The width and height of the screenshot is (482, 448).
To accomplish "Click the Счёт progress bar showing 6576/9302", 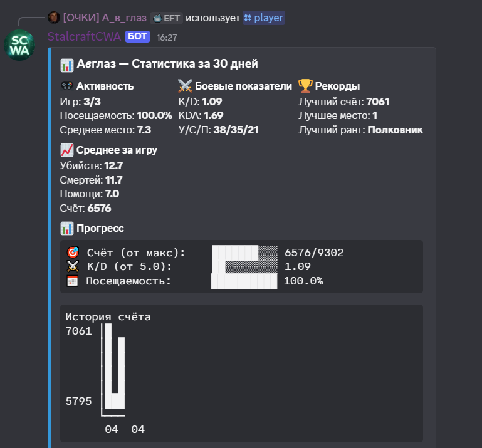I will [244, 253].
